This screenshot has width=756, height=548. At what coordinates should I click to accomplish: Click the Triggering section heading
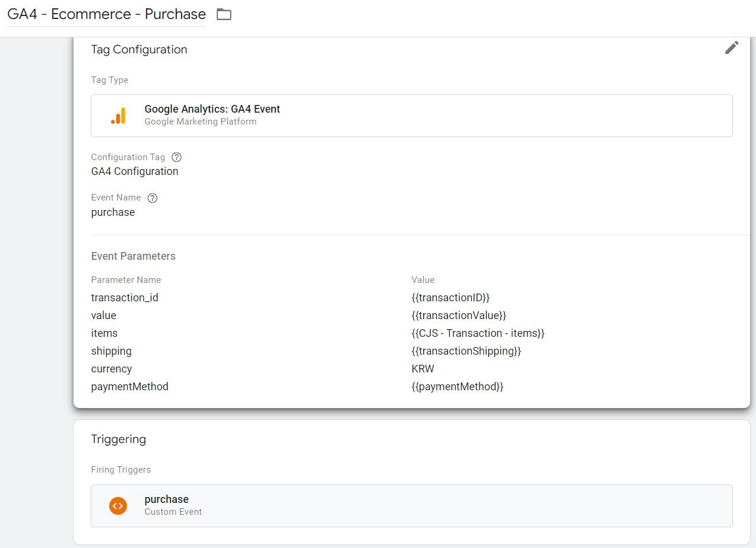pos(118,439)
